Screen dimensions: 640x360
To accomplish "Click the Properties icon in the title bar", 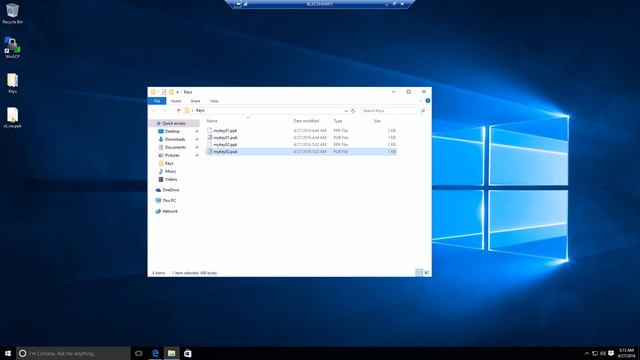I will tap(164, 92).
